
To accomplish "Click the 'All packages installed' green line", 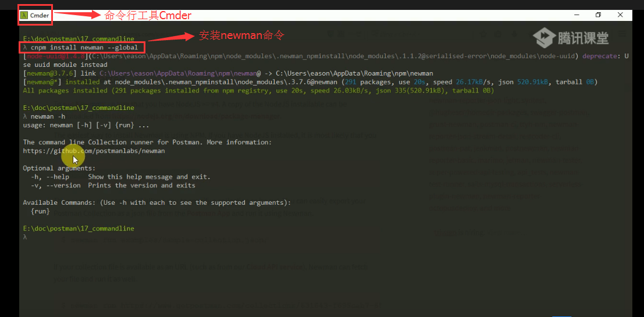I will pos(259,90).
